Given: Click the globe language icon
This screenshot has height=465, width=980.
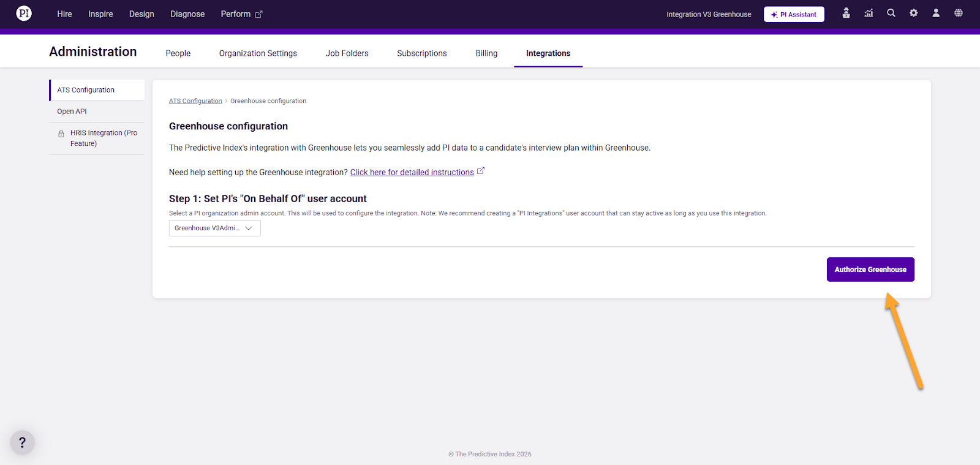Looking at the screenshot, I should [959, 13].
